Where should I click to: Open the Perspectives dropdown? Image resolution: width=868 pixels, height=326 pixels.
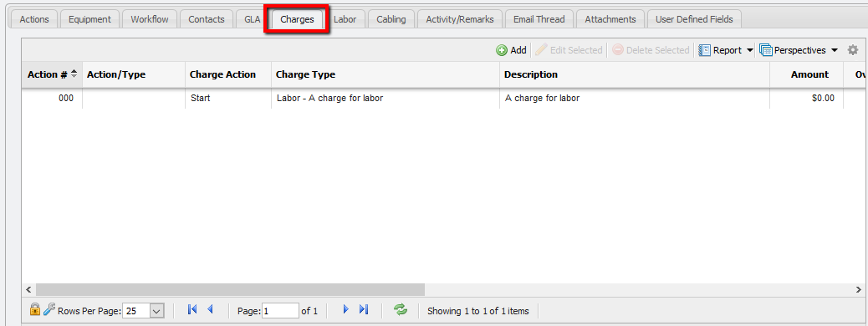click(x=799, y=50)
